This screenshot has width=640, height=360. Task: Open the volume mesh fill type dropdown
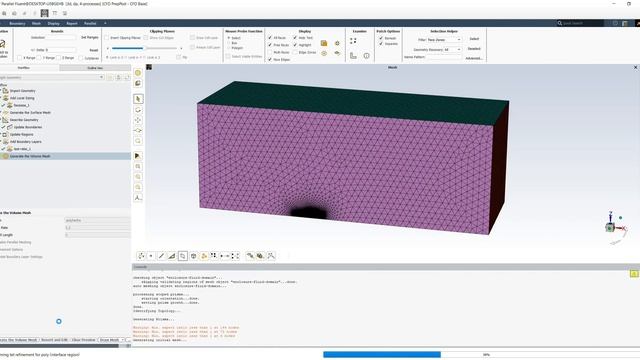[x=98, y=220]
